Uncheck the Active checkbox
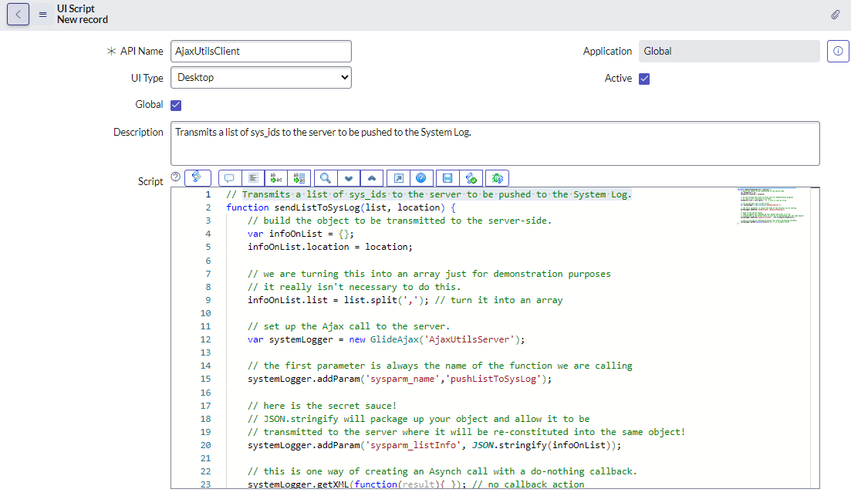Image resolution: width=851 pixels, height=499 pixels. [644, 79]
